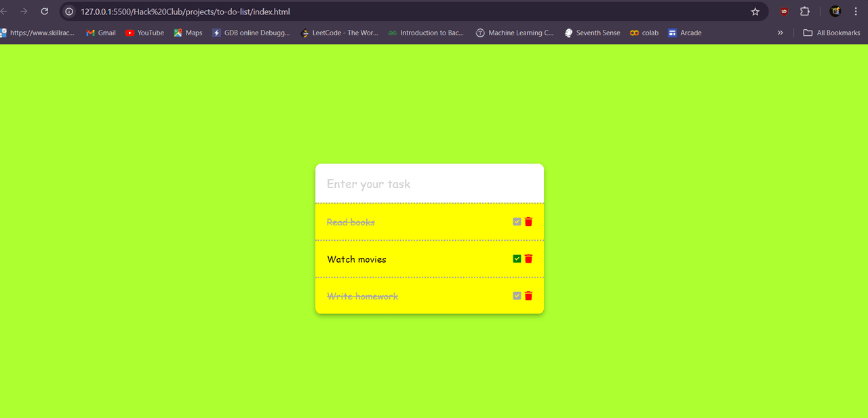View site information icon in address bar
The image size is (868, 418).
pos(69,12)
